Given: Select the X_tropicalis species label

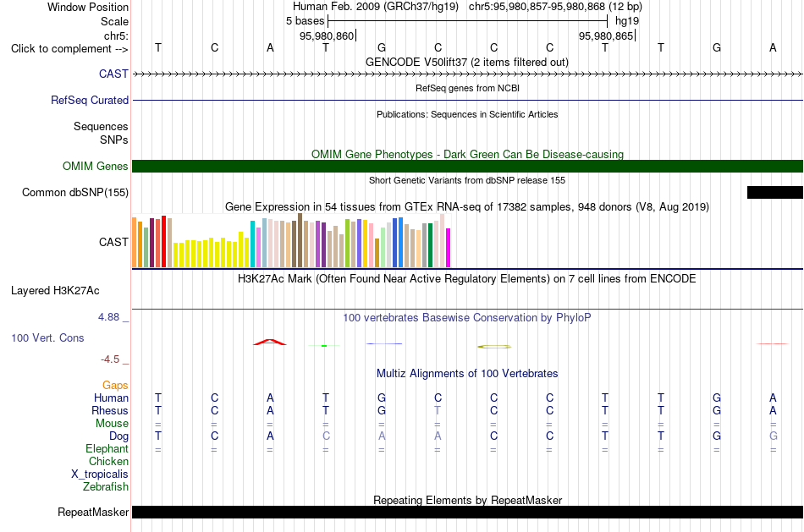Looking at the screenshot, I should tap(100, 474).
